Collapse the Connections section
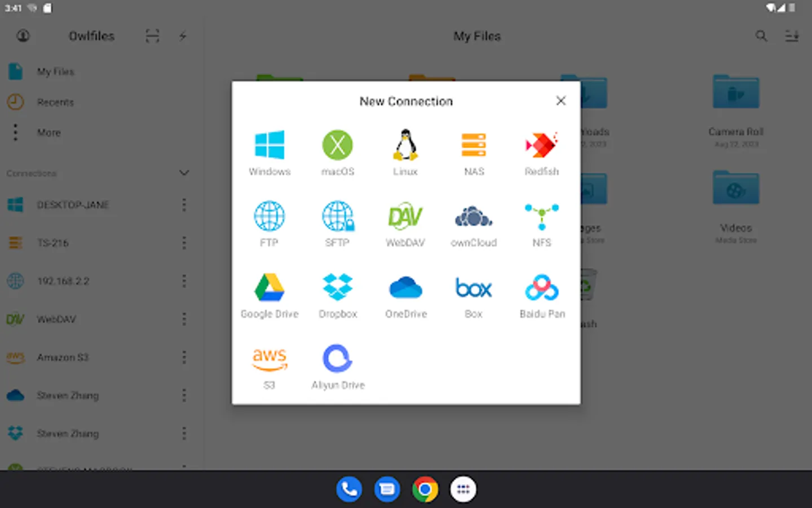The height and width of the screenshot is (508, 812). pos(184,173)
